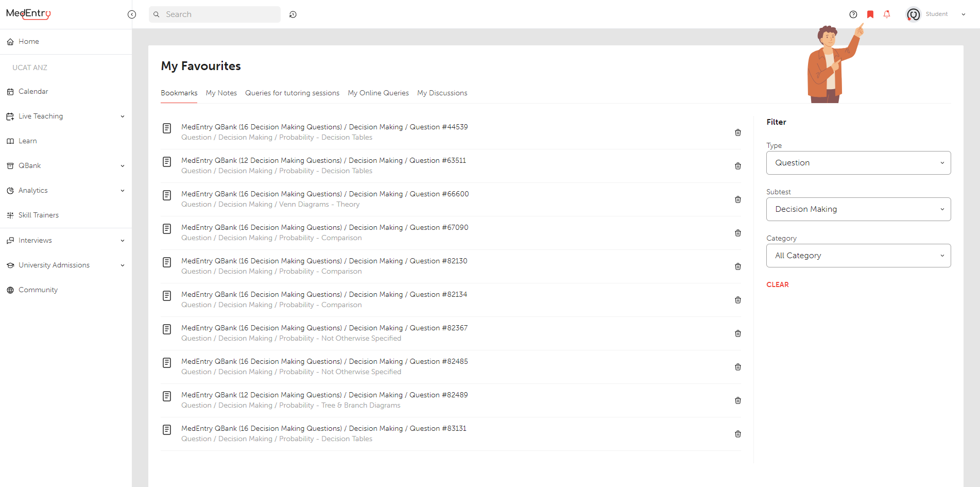Open the Student account dropdown arrow

pos(964,14)
